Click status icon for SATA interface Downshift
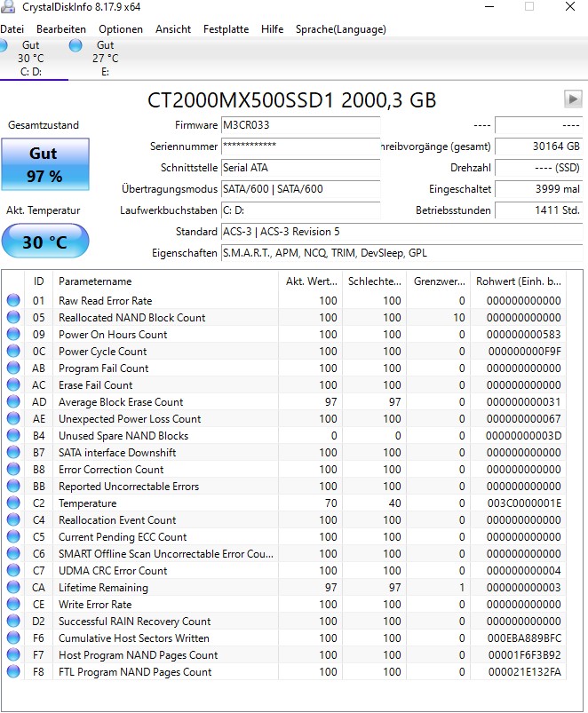This screenshot has width=588, height=713. (x=13, y=452)
